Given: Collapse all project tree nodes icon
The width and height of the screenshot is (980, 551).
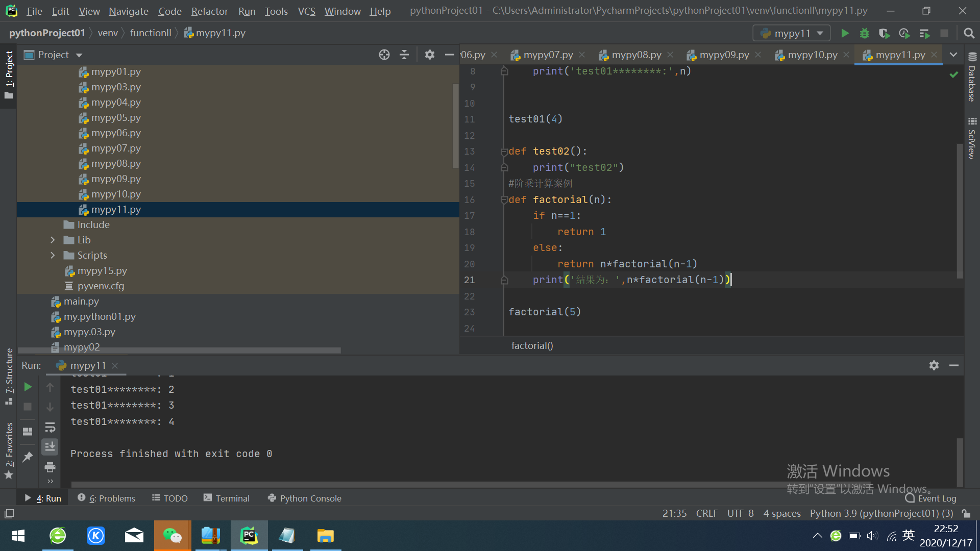Looking at the screenshot, I should (x=404, y=55).
